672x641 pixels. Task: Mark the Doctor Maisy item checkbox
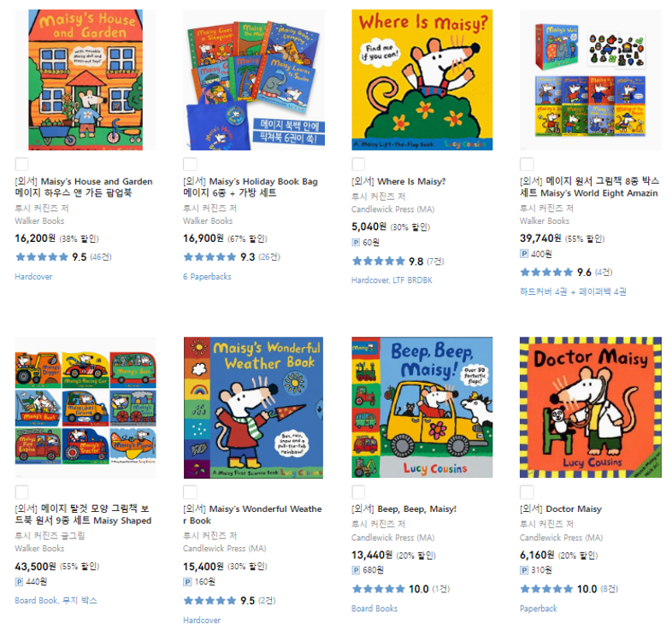coord(527,492)
